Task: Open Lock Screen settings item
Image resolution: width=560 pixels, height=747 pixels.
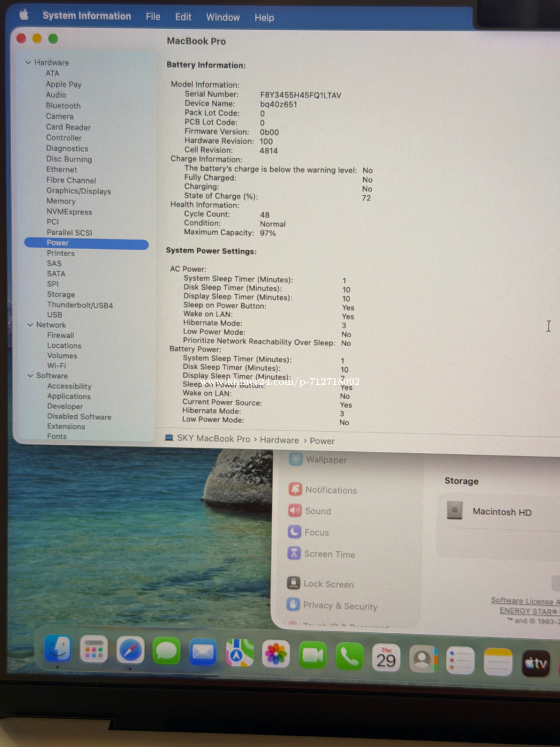Action: 328,584
